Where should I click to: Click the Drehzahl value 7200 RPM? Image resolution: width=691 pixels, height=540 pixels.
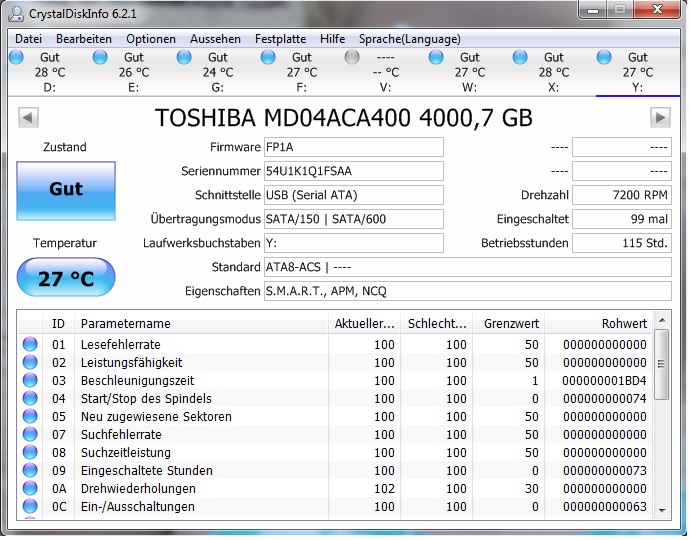pyautogui.click(x=622, y=195)
